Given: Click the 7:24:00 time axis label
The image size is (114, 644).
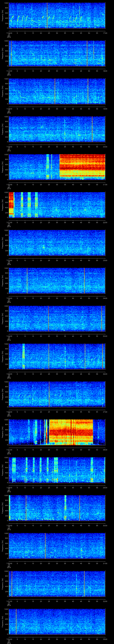Looking at the screenshot, I should click(x=9, y=336).
